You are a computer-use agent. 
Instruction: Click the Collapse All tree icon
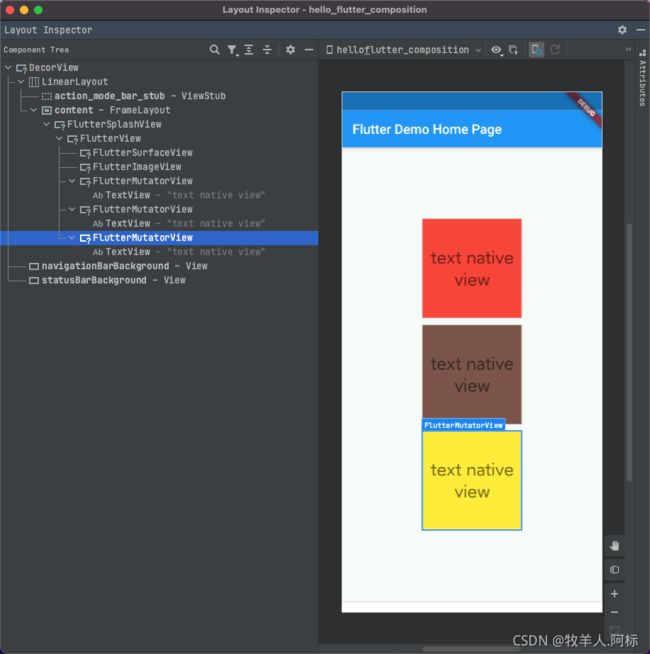point(267,50)
